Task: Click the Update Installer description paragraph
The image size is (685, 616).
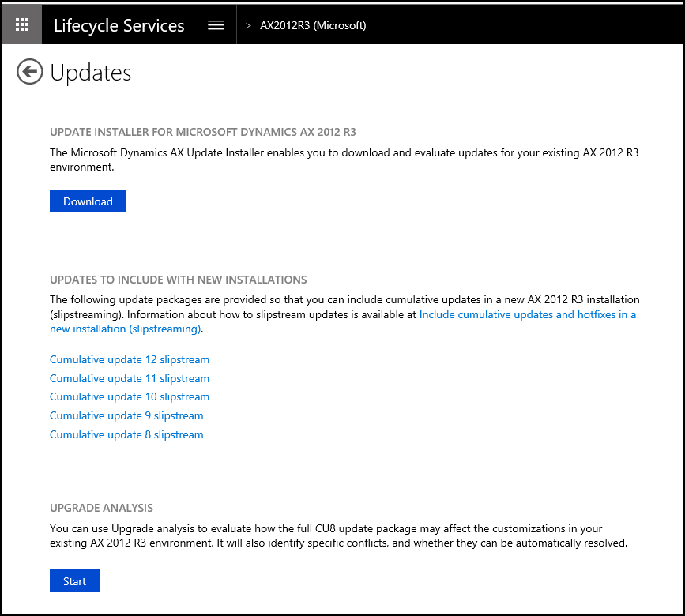Action: click(x=344, y=160)
